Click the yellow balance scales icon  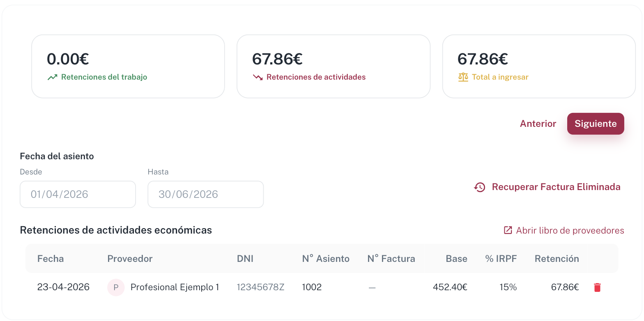pos(463,77)
